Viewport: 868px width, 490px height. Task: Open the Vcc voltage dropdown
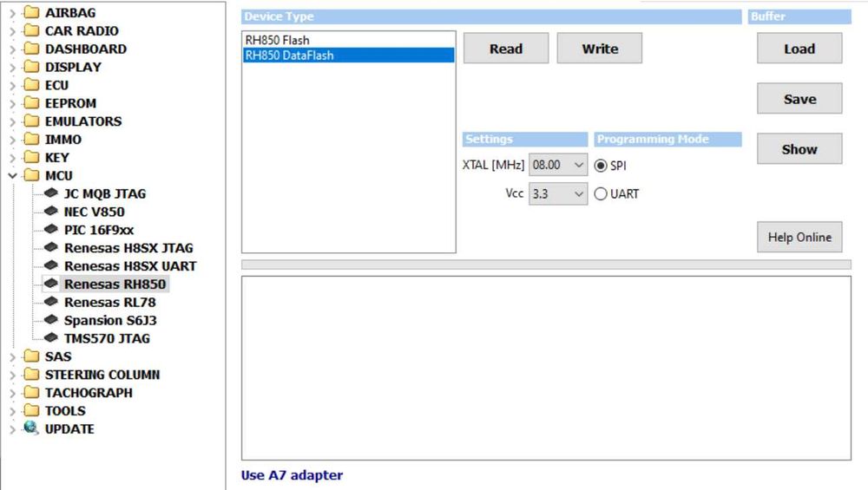pos(558,194)
